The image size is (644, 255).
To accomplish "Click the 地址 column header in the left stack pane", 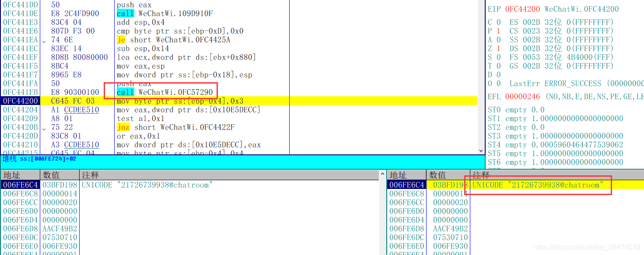I will pos(20,175).
